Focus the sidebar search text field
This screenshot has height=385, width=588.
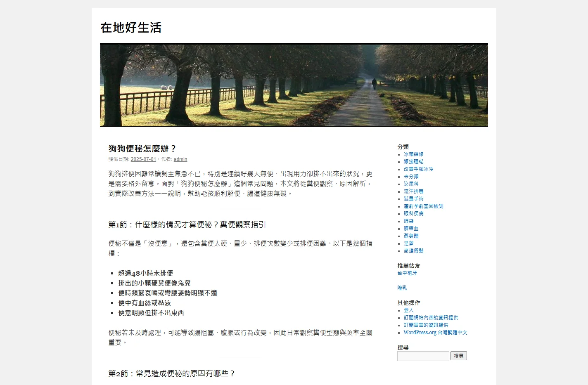pyautogui.click(x=423, y=356)
